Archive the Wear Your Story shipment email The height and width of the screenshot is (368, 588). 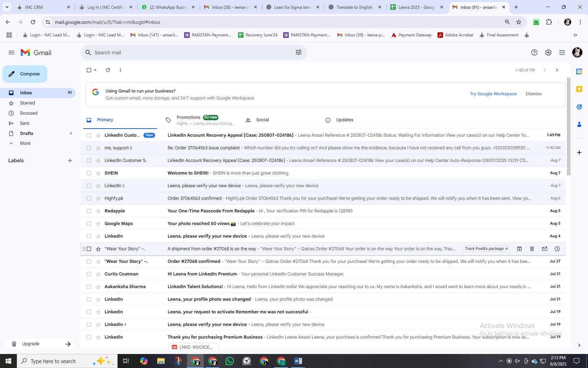pyautogui.click(x=519, y=249)
